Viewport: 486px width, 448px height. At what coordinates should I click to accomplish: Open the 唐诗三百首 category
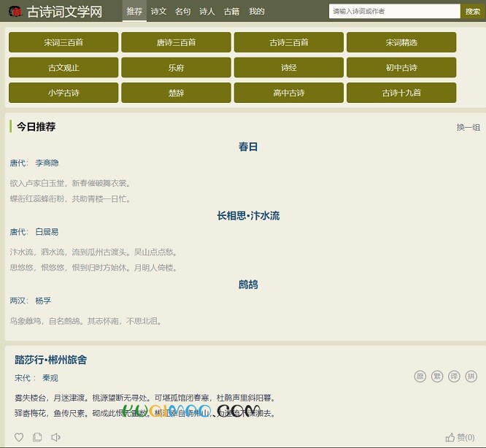coord(176,42)
